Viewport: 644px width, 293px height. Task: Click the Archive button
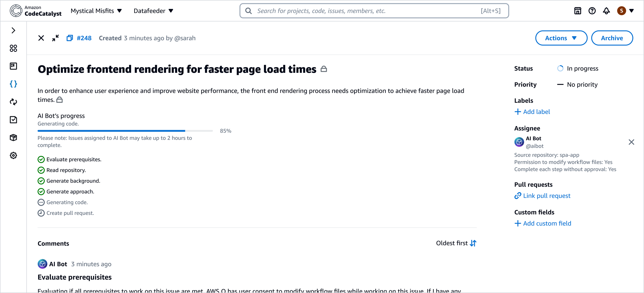coord(612,38)
